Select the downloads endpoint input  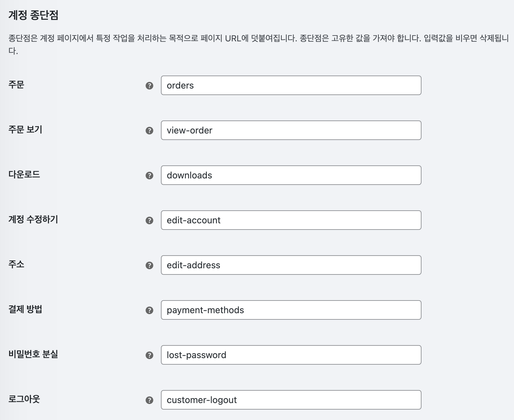[291, 175]
